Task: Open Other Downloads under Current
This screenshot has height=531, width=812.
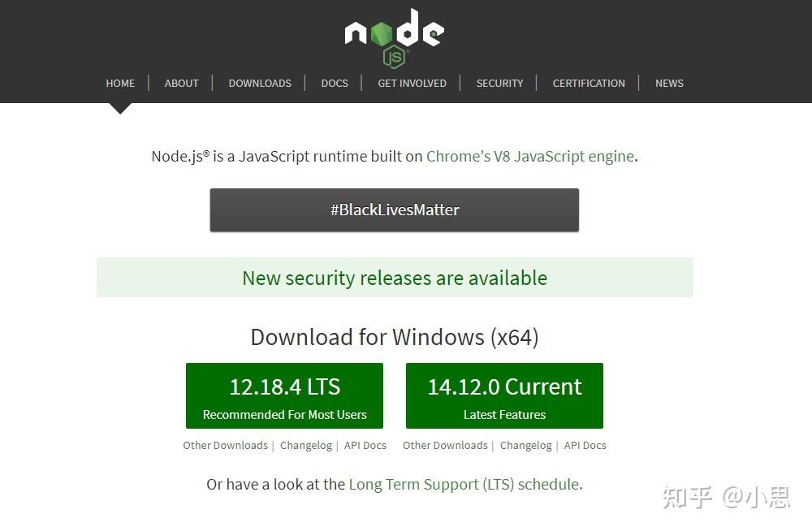Action: tap(445, 445)
